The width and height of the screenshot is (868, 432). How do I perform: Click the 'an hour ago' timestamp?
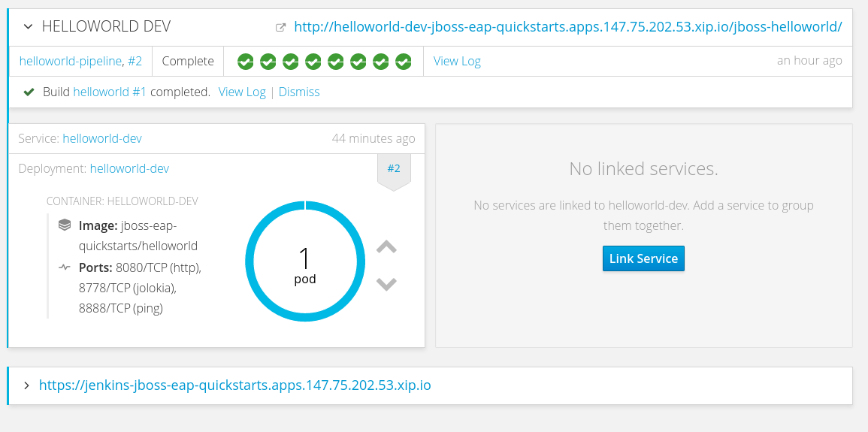click(809, 60)
